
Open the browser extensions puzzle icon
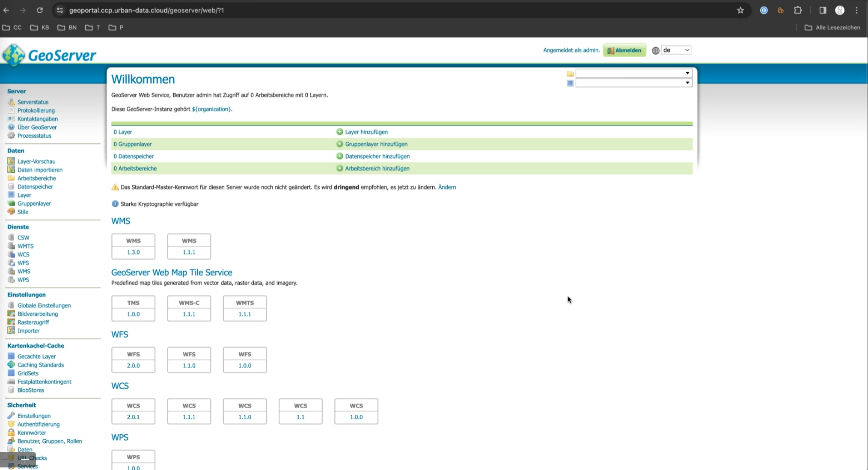798,10
